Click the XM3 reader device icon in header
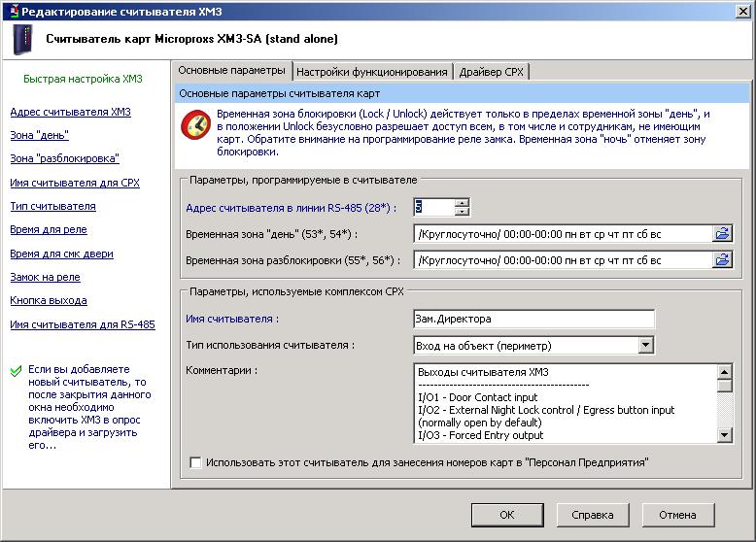The width and height of the screenshot is (756, 542). (22, 40)
